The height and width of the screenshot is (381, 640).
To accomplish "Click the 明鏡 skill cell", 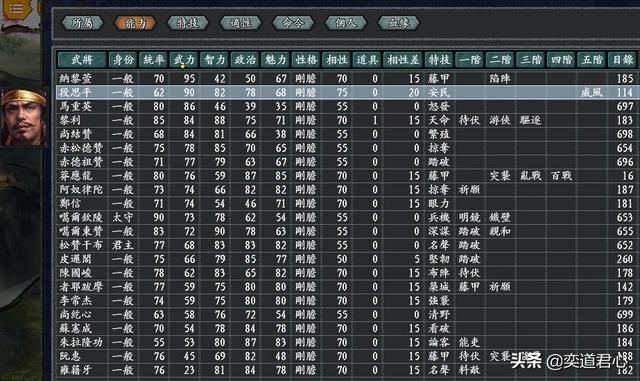I will tap(469, 218).
